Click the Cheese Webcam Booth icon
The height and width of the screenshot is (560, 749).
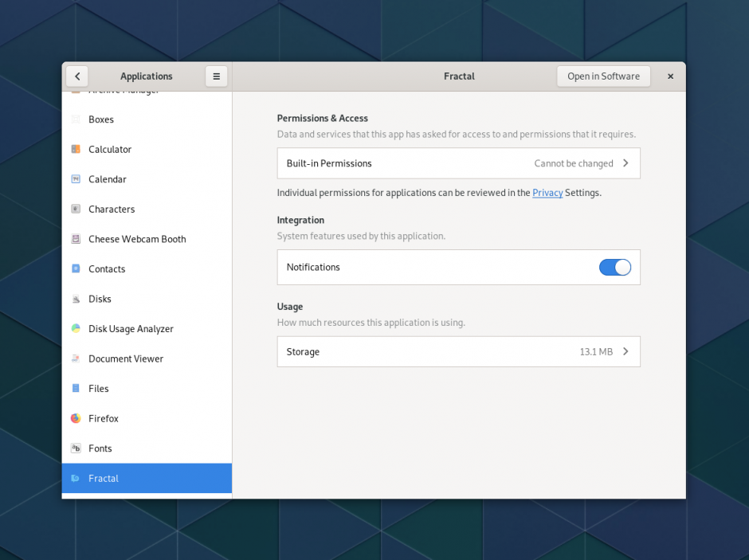76,239
